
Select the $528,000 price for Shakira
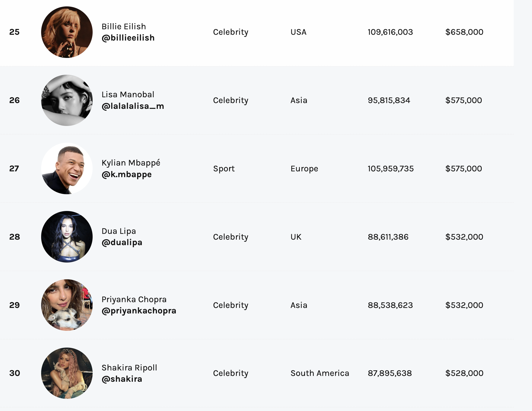(x=464, y=373)
